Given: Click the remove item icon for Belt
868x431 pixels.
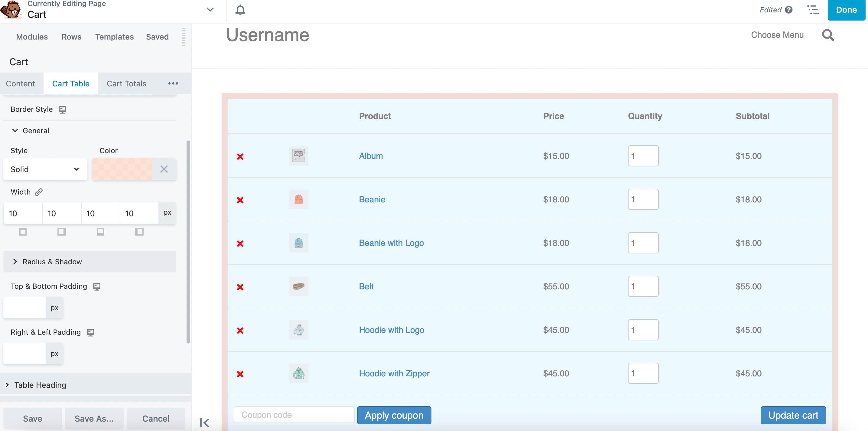Looking at the screenshot, I should pos(240,286).
